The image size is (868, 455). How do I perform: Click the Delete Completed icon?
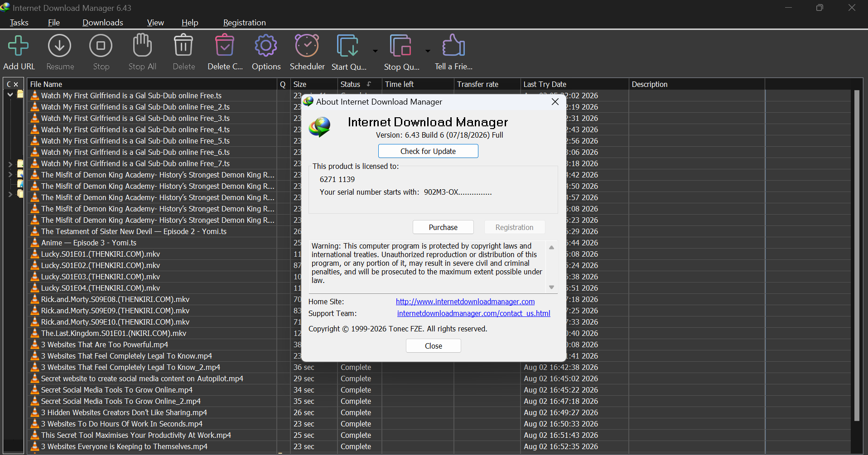225,45
